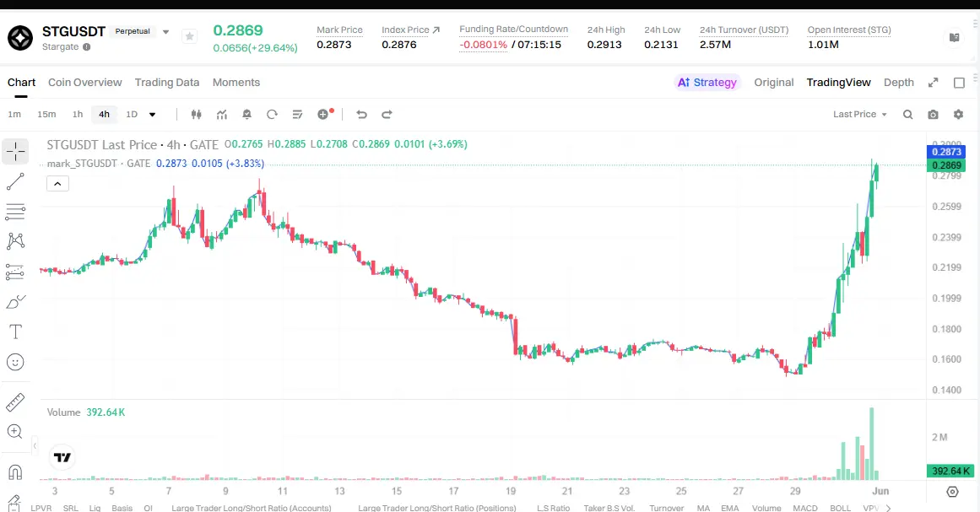Show more indicators with the right arrow
The height and width of the screenshot is (512, 980).
point(888,508)
